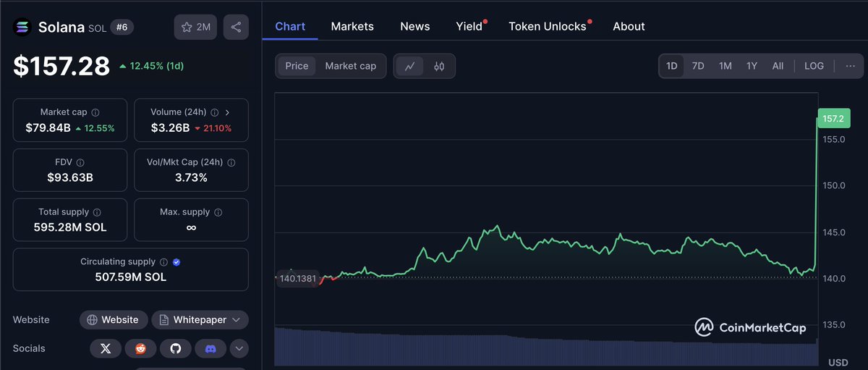The height and width of the screenshot is (370, 868).
Task: Open the share icon button
Action: click(236, 27)
